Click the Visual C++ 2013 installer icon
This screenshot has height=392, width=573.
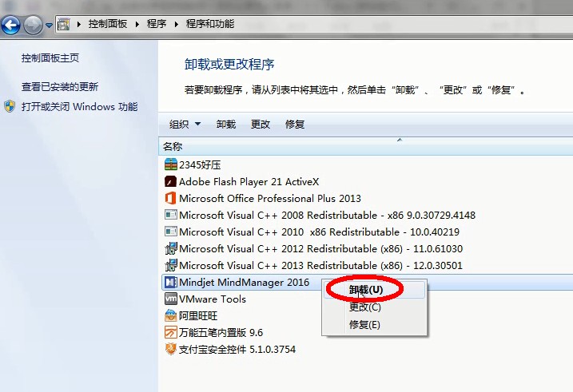[171, 265]
